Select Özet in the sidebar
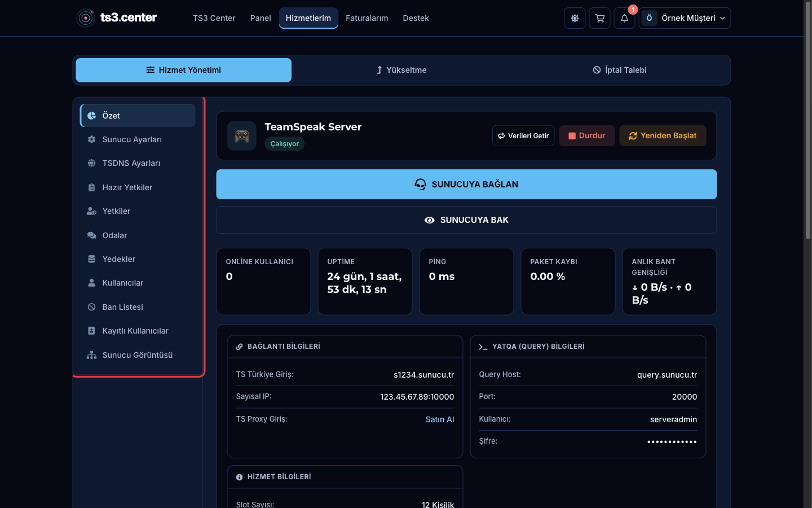 click(x=138, y=116)
